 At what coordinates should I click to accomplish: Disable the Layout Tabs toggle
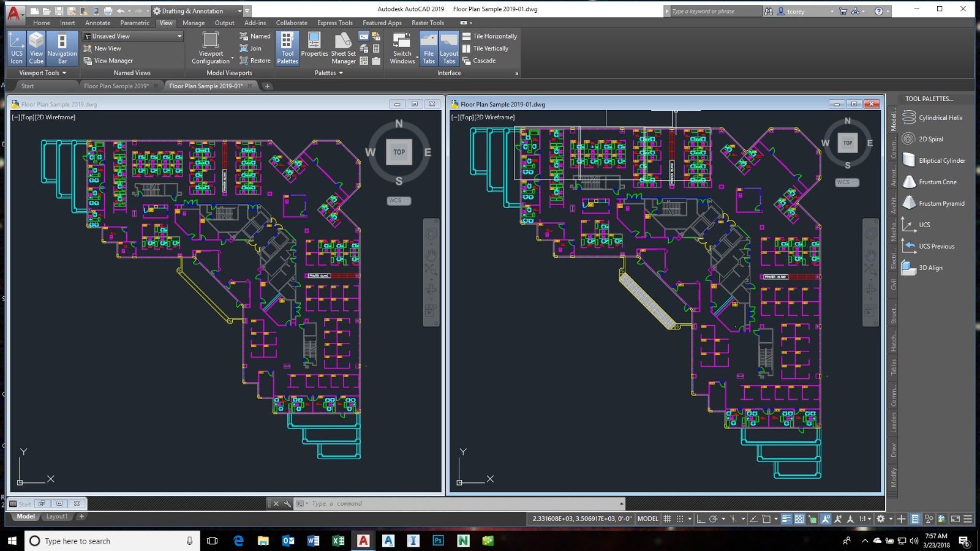point(449,48)
